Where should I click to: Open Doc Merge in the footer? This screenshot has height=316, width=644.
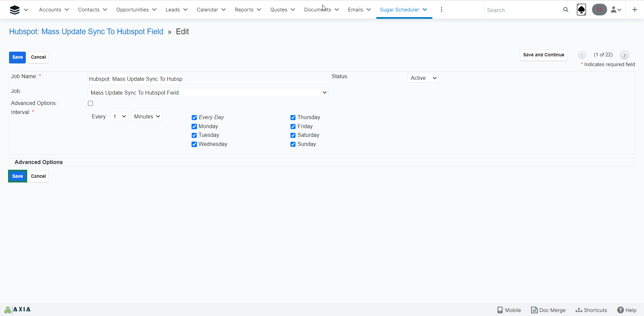coord(548,310)
